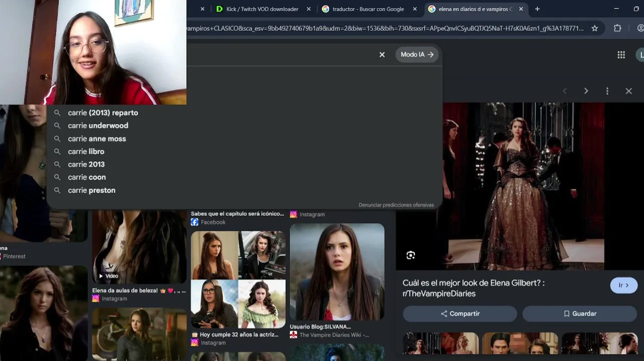This screenshot has width=644, height=361.
Task: Click the Facebook source icon
Action: point(195,222)
